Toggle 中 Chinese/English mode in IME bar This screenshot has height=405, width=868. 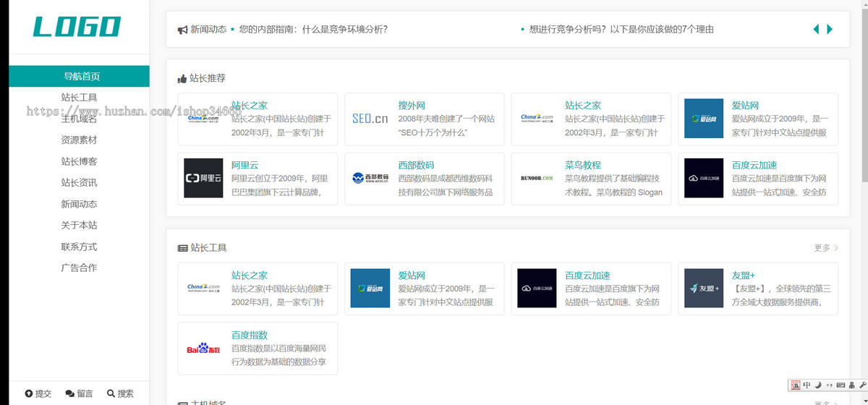click(807, 385)
